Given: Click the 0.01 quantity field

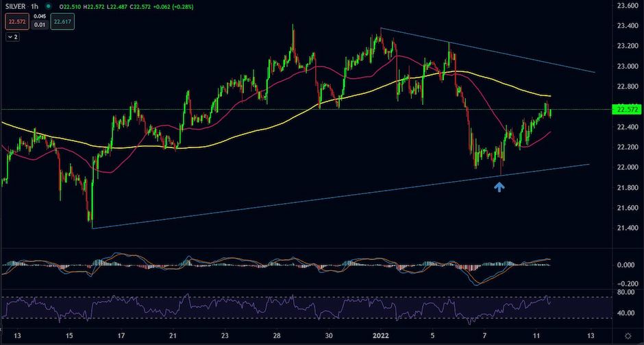Looking at the screenshot, I should click(x=40, y=25).
